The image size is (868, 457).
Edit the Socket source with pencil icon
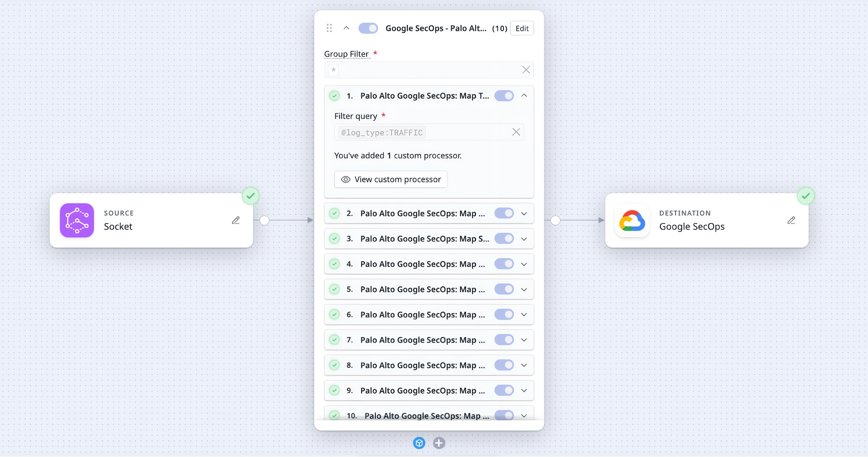[236, 221]
